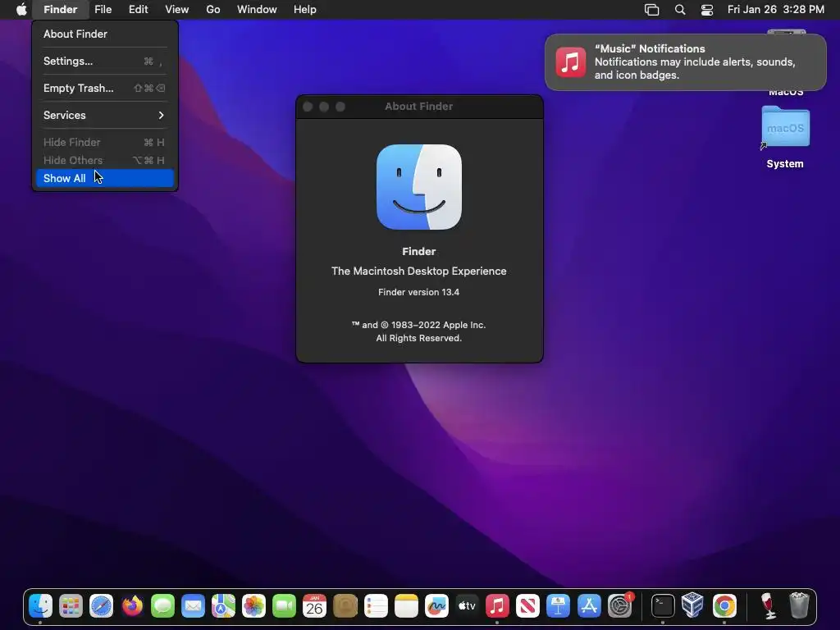Open the View menu
This screenshot has width=840, height=630.
[177, 10]
